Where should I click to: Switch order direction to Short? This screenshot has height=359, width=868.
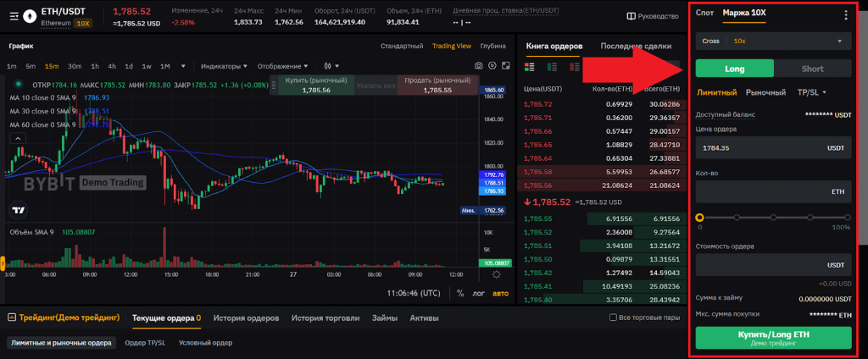click(812, 69)
